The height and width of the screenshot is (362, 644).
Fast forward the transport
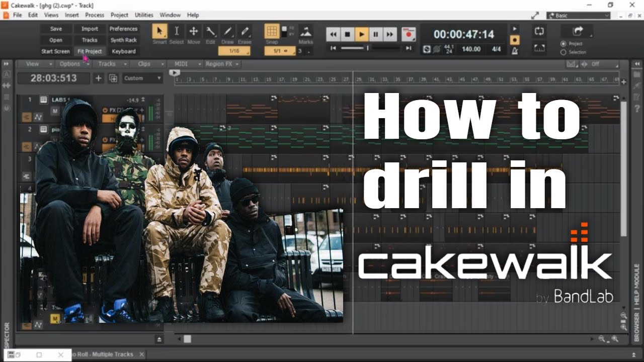click(389, 34)
